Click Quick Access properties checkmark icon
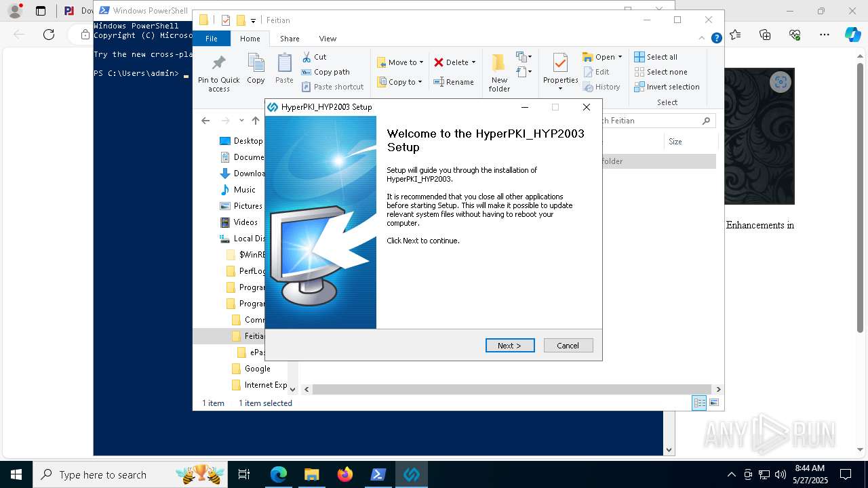This screenshot has width=868, height=488. point(226,20)
